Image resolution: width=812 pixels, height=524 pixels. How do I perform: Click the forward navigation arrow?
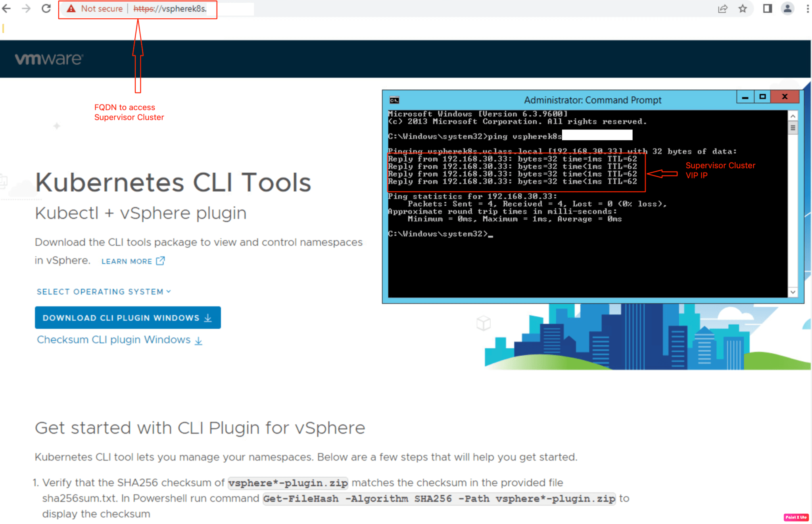[25, 8]
